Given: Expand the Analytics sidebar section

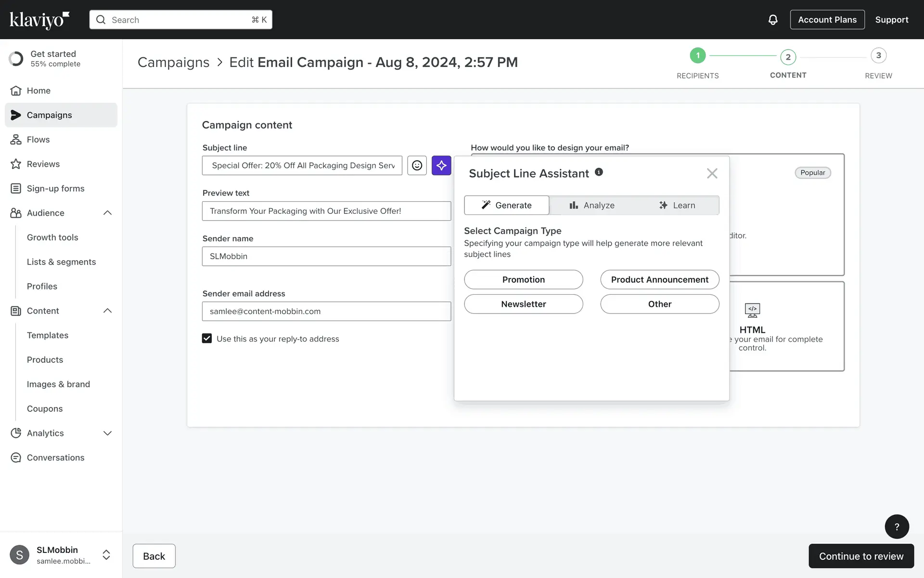Looking at the screenshot, I should pyautogui.click(x=107, y=433).
